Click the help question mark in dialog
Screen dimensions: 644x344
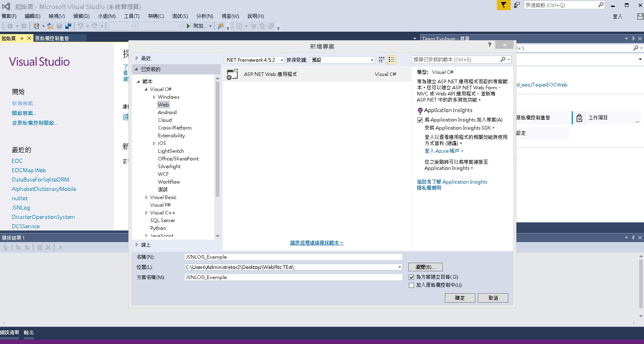pos(490,45)
